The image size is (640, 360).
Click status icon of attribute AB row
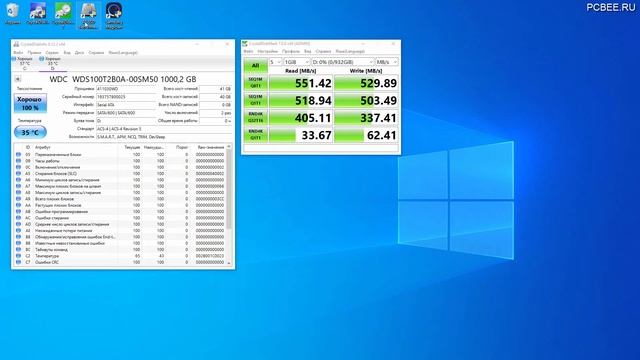pyautogui.click(x=18, y=211)
